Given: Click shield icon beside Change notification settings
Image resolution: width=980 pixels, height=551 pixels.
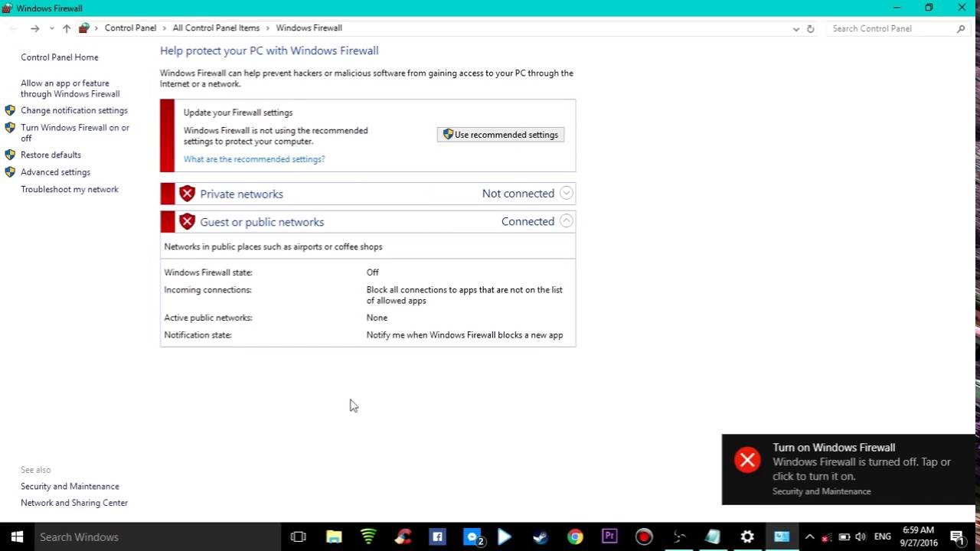Looking at the screenshot, I should tap(10, 110).
